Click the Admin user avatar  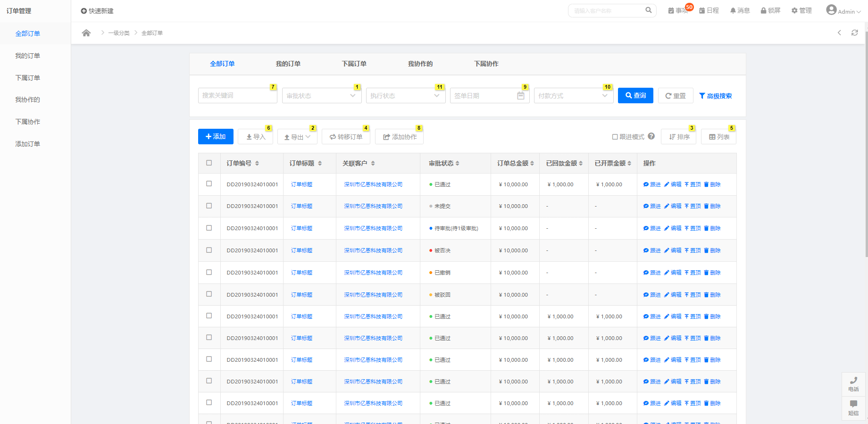[831, 10]
